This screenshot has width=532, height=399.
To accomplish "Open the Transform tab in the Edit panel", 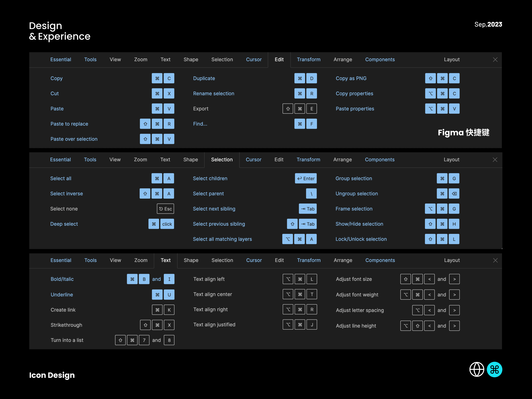I will click(309, 60).
